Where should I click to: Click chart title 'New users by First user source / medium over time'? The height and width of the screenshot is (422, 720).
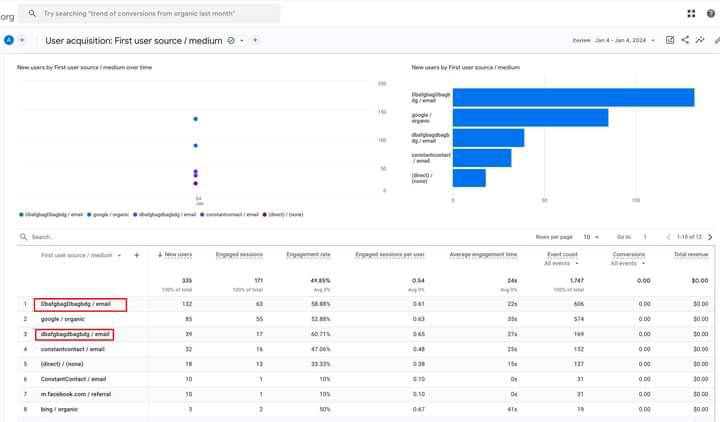click(x=84, y=68)
